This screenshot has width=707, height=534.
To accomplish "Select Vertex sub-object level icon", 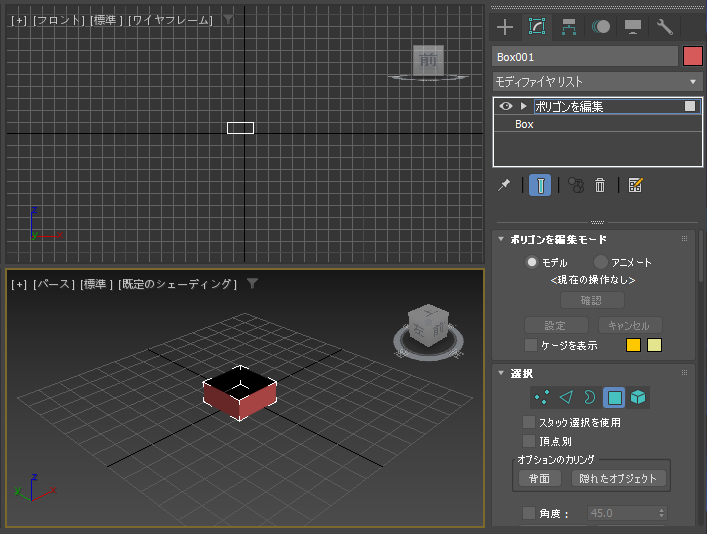I will [x=542, y=397].
